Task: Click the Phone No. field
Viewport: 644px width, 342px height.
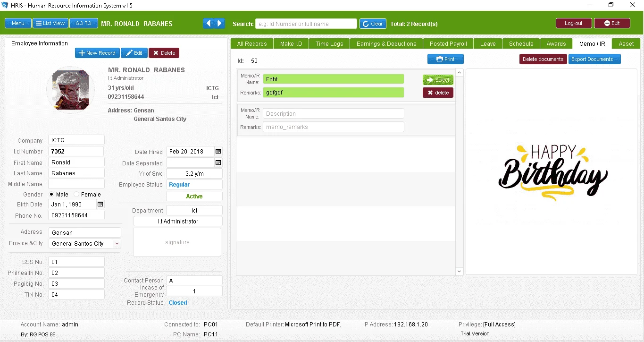Action: pyautogui.click(x=76, y=215)
